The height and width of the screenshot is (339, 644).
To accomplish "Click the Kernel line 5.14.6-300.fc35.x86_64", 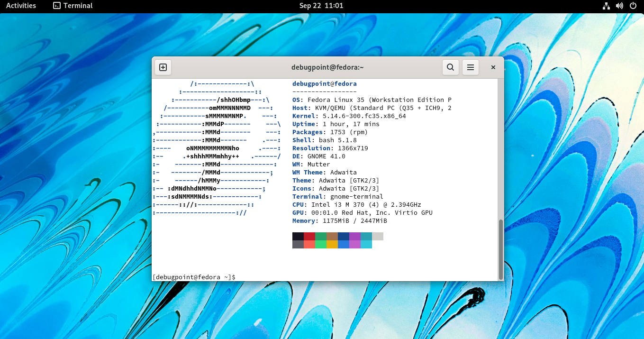I will click(349, 116).
